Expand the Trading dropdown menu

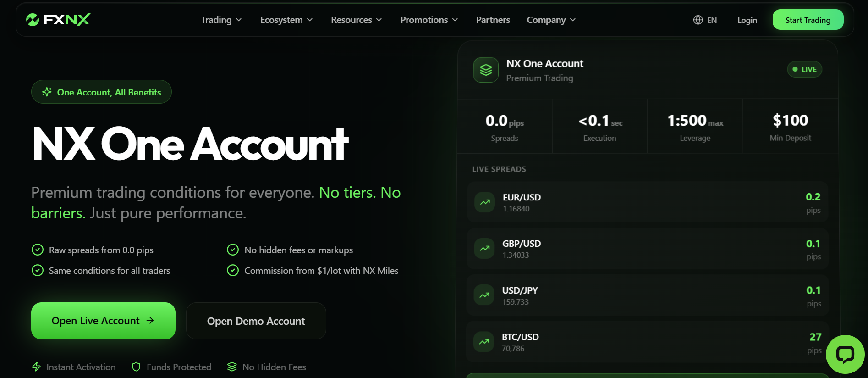pos(221,20)
